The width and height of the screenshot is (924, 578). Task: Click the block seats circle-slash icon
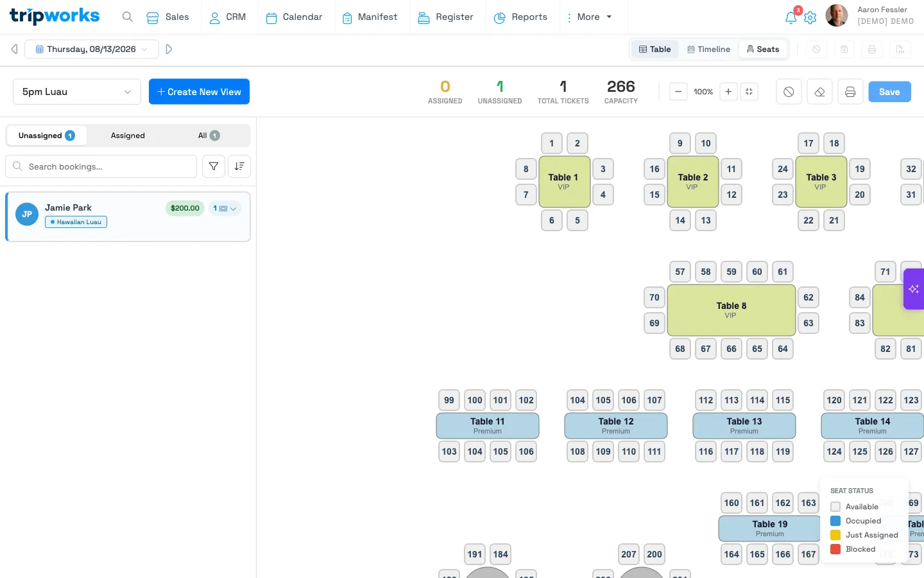(789, 92)
